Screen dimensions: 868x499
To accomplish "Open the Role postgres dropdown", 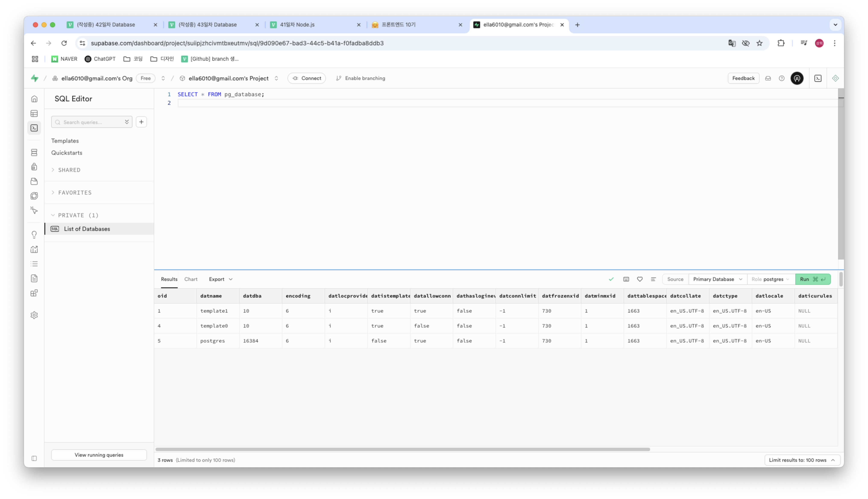I will click(x=771, y=279).
